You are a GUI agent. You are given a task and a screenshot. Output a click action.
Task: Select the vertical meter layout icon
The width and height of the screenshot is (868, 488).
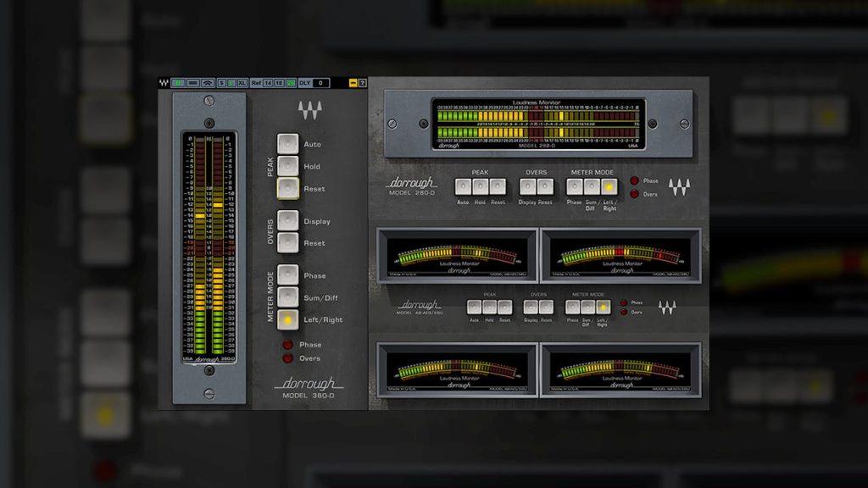(x=178, y=83)
